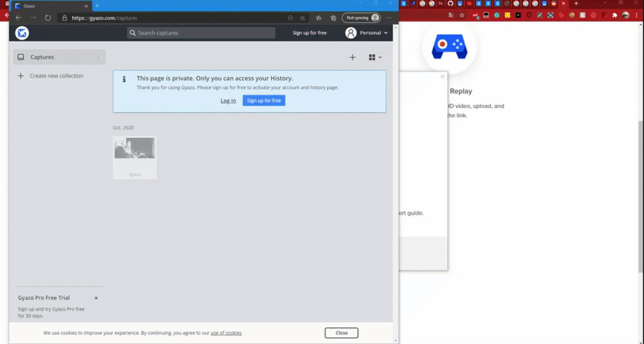
Task: Add page to favorites star in Edge
Action: point(303,17)
